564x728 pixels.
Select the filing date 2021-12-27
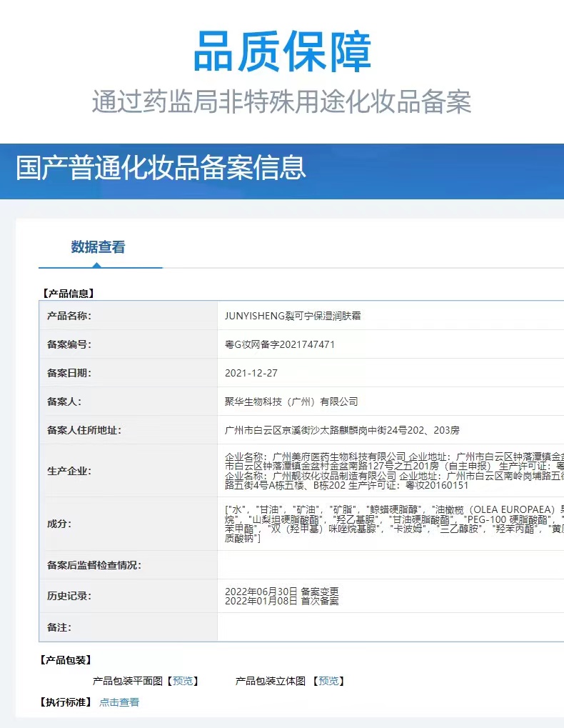pos(251,373)
